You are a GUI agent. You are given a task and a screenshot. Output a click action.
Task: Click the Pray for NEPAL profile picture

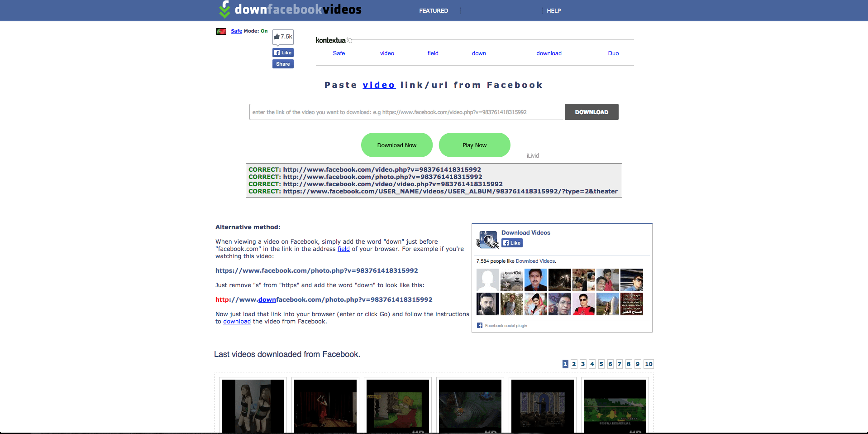512,280
